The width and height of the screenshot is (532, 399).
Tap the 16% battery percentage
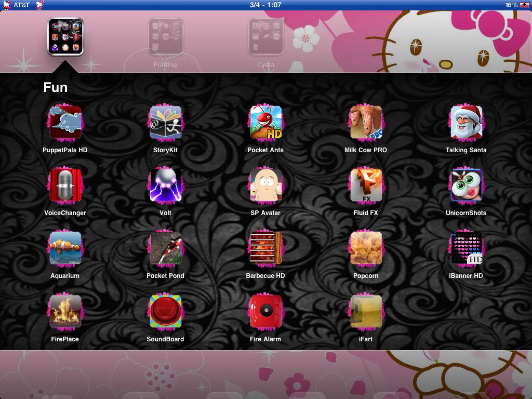[511, 5]
